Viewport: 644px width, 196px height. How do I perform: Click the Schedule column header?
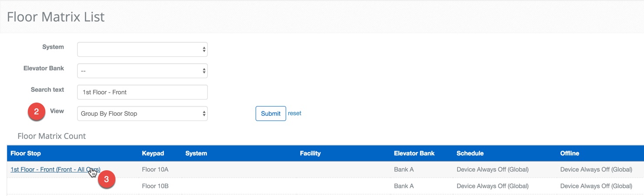point(470,153)
